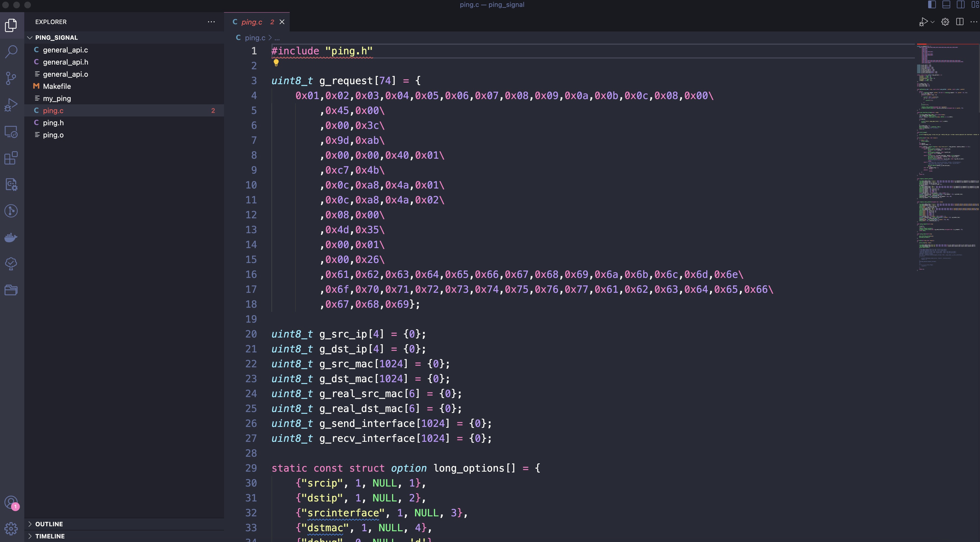This screenshot has width=980, height=542.
Task: Open the Explorer view in activity bar
Action: [x=11, y=25]
